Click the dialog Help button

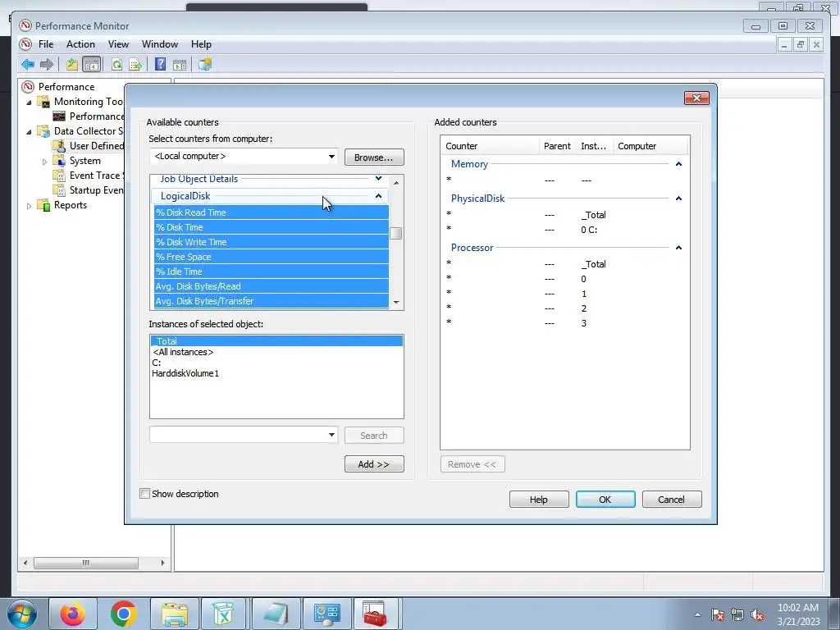(x=539, y=500)
